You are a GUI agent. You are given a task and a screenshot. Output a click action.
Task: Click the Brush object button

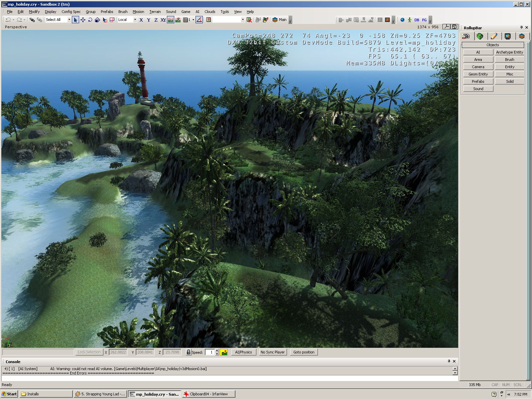[x=509, y=60]
